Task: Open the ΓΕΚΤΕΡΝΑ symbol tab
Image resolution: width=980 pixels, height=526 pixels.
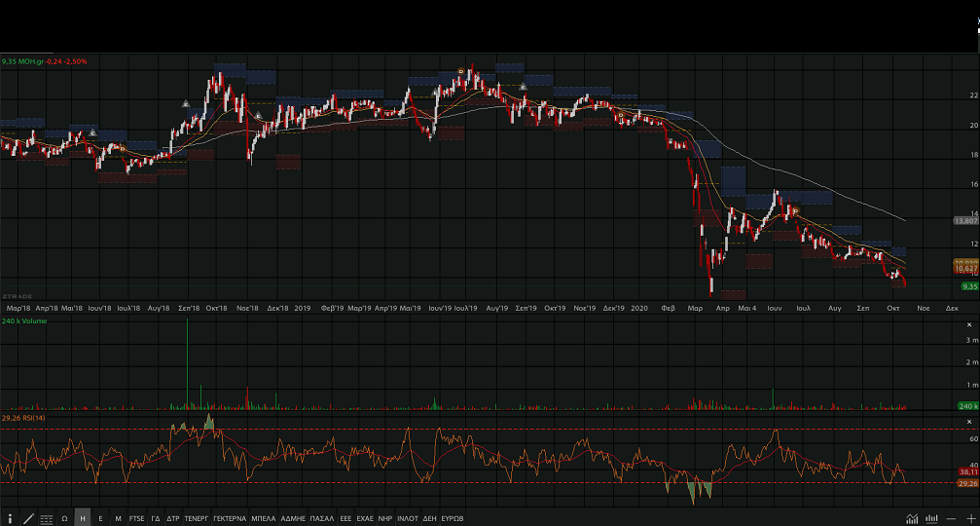Action: (230, 518)
